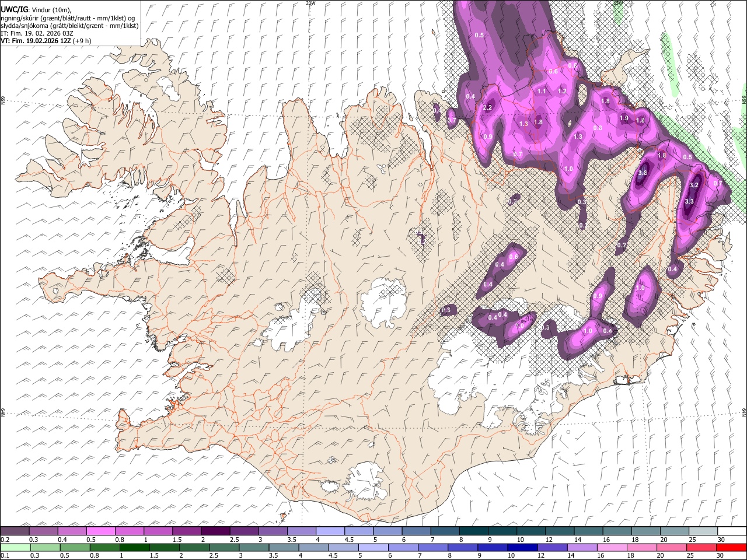Click the 20W longitude label
The width and height of the screenshot is (747, 560).
[x=310, y=3]
